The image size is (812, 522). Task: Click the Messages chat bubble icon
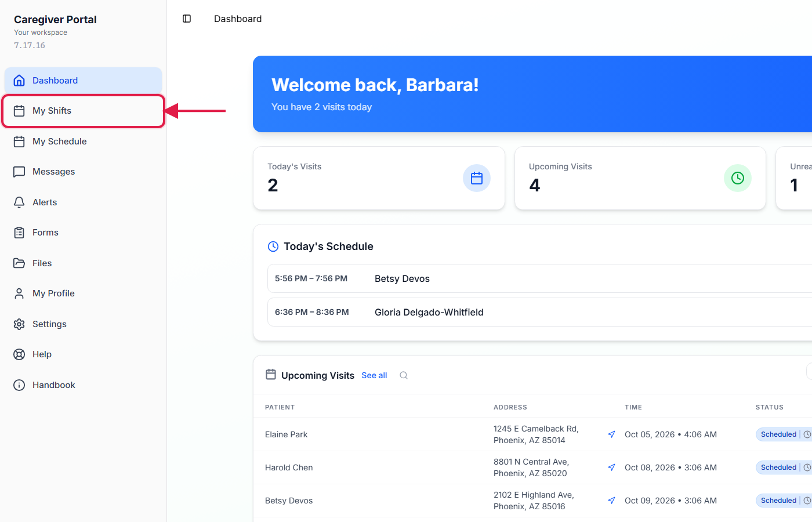click(x=19, y=172)
